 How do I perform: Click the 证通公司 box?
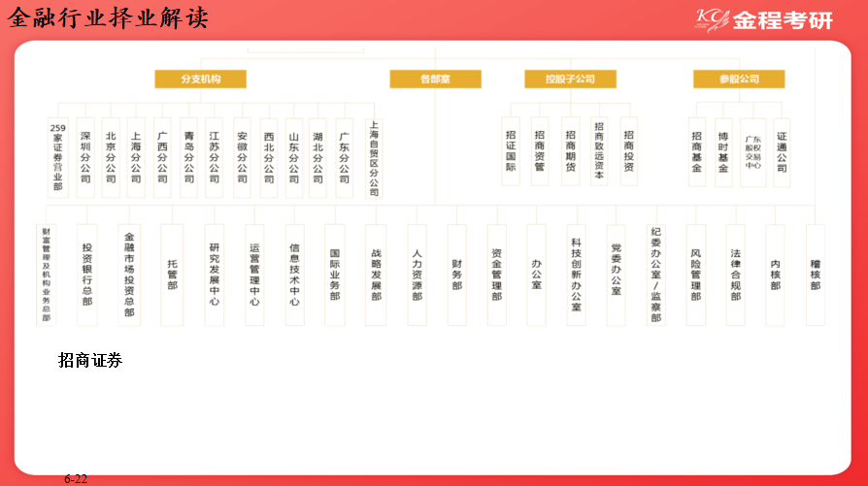pos(782,152)
